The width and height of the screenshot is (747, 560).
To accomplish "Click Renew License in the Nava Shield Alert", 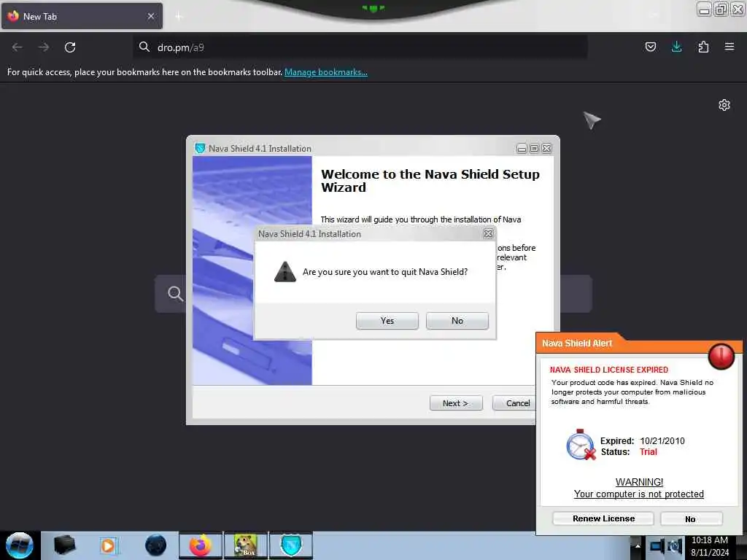I will (x=603, y=518).
